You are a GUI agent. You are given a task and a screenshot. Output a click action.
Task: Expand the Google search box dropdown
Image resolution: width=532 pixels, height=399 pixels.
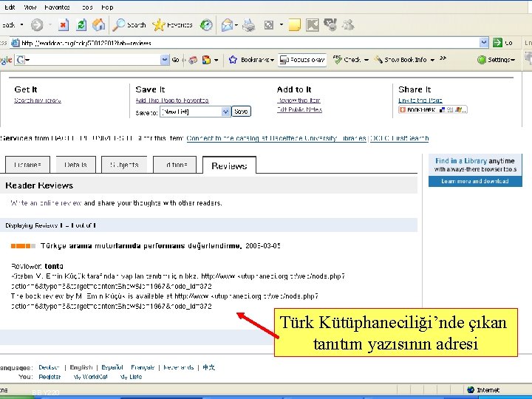pos(165,60)
